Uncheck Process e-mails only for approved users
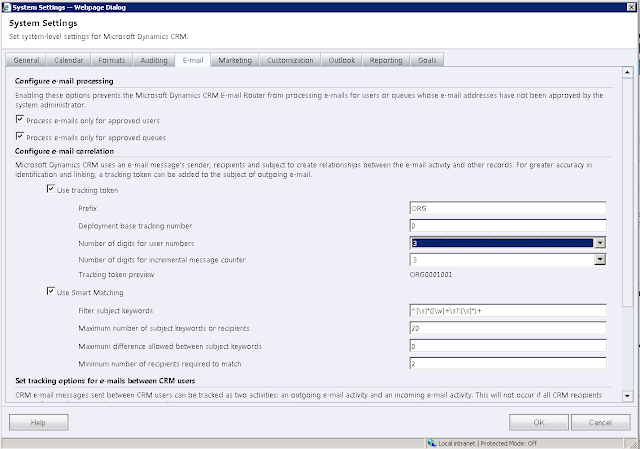Screen dimensions: 640x449 coord(19,119)
